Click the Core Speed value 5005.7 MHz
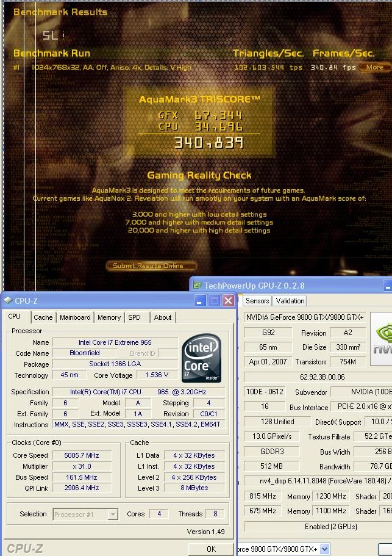392x556 pixels. click(x=82, y=455)
